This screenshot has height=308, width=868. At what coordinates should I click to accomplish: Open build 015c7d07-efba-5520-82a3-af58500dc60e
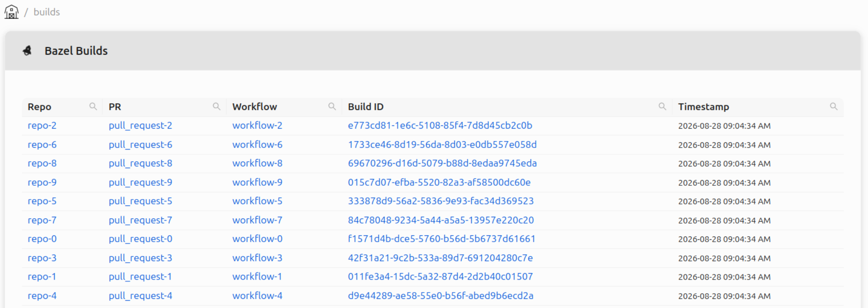point(439,182)
